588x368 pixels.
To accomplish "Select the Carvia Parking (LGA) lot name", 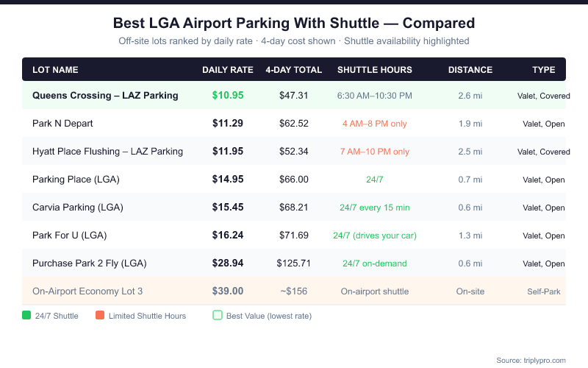I will click(76, 208).
